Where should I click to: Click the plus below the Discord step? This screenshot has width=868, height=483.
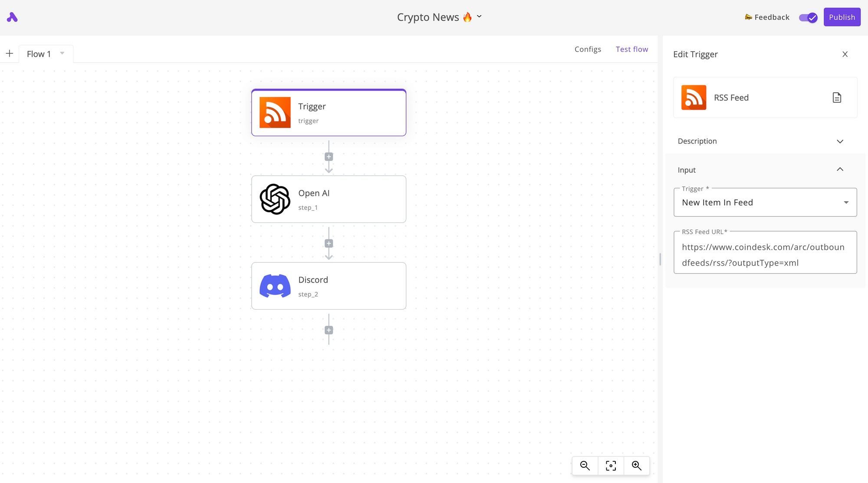(x=329, y=330)
